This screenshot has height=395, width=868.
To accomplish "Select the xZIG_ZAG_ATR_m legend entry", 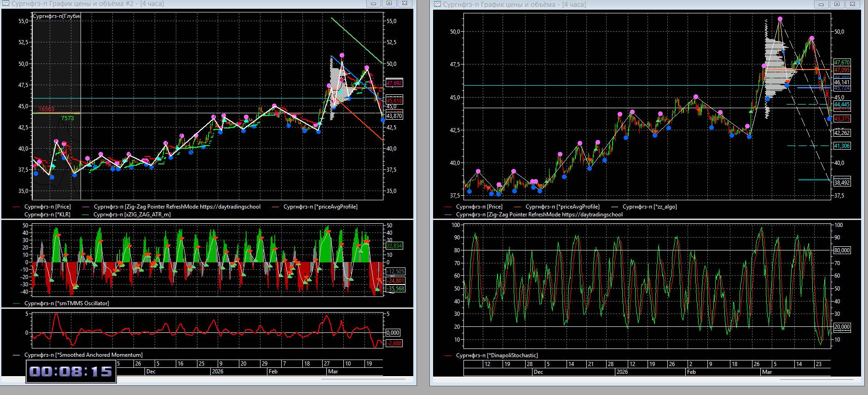I will 132,215.
